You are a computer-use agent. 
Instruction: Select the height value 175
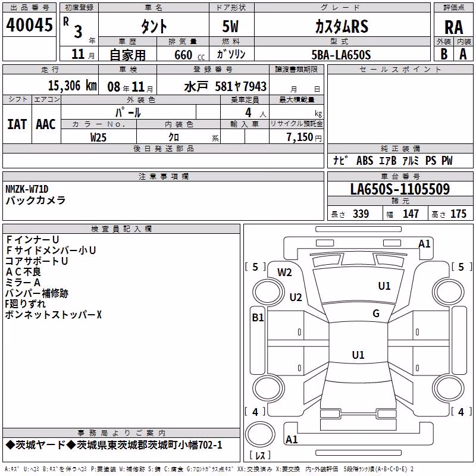(x=458, y=214)
